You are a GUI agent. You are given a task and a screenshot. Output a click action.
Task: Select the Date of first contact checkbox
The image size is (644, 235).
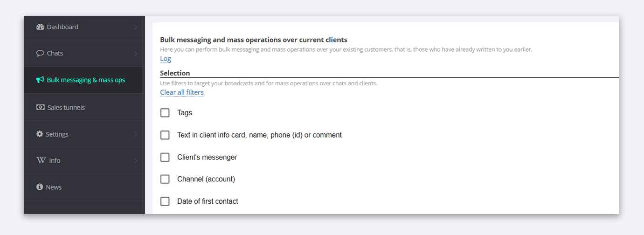tap(165, 201)
